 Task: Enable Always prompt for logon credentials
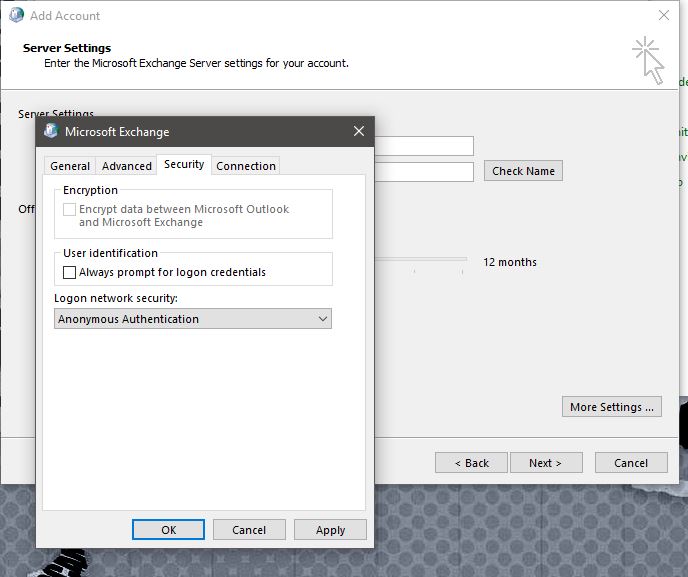69,272
